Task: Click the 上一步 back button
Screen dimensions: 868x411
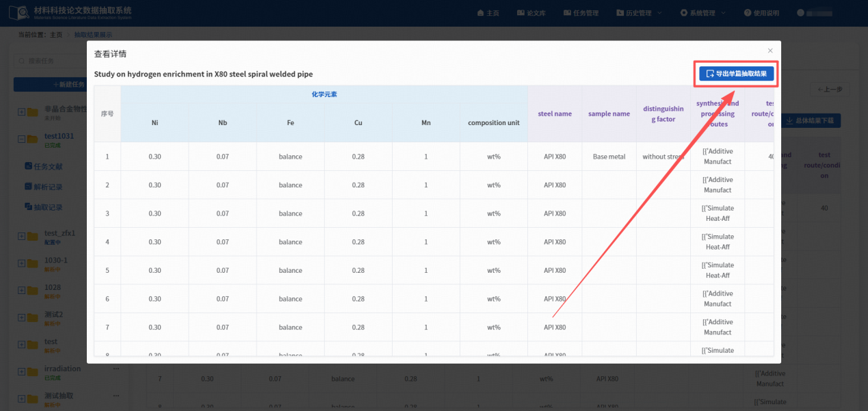Action: 830,89
